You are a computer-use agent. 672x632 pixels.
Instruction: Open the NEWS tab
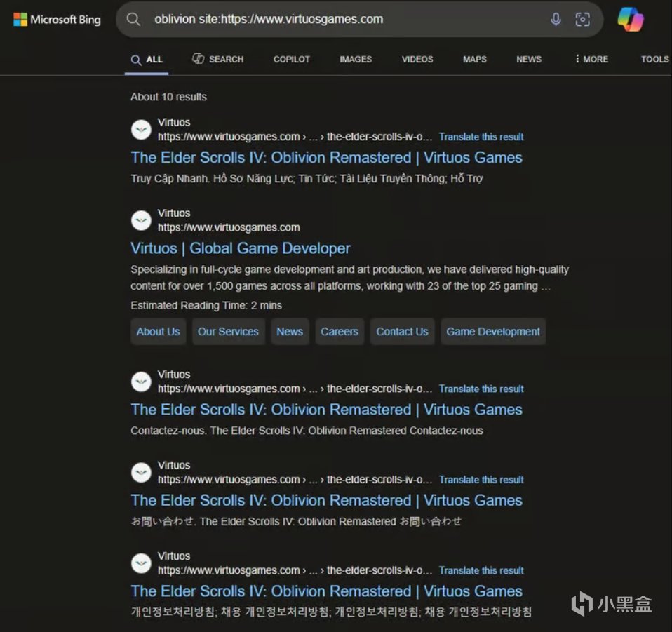pos(529,59)
